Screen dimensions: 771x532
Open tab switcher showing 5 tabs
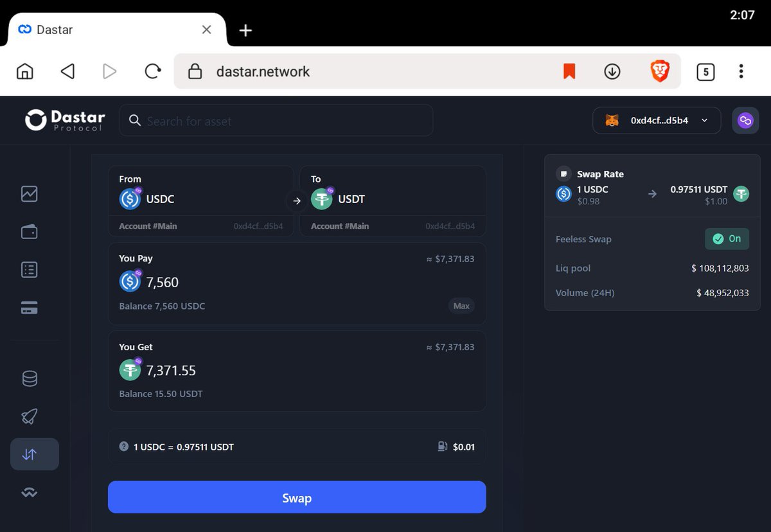tap(705, 72)
